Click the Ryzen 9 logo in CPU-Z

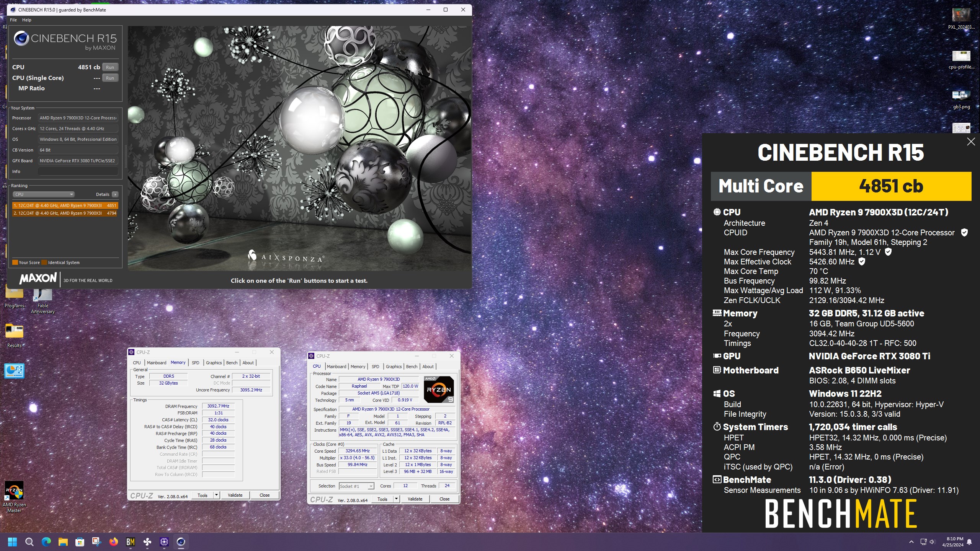[x=439, y=390]
